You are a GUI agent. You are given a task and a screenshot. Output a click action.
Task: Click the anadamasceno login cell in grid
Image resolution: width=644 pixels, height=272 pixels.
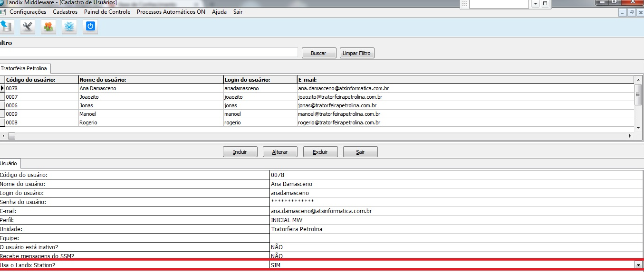point(260,88)
